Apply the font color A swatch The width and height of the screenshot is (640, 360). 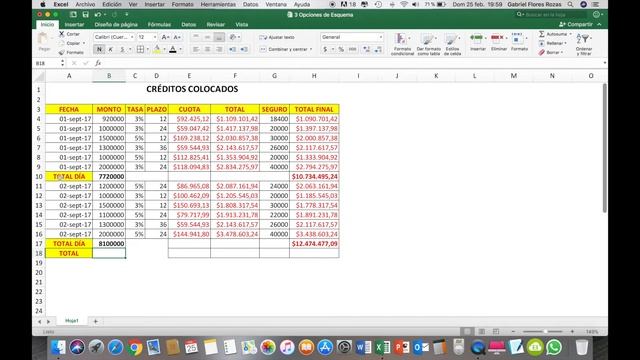point(173,49)
